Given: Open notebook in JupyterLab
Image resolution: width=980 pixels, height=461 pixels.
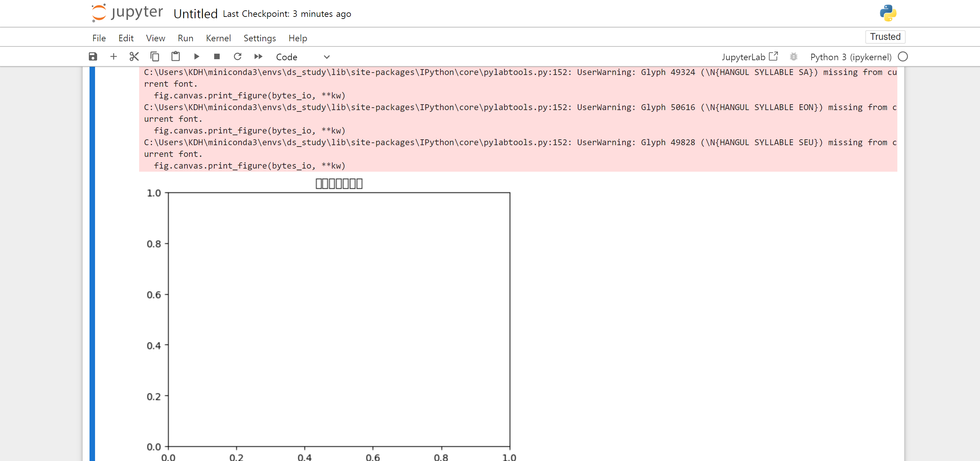Looking at the screenshot, I should pos(749,57).
